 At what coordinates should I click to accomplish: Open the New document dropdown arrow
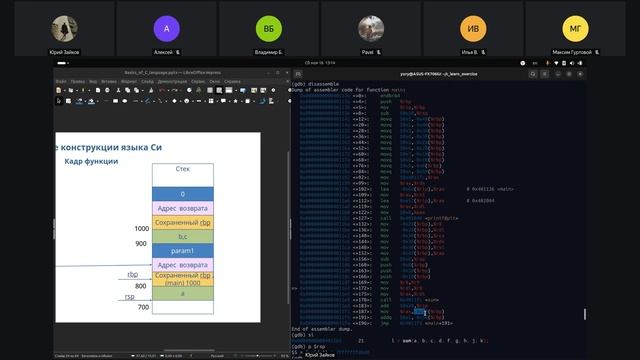[65, 91]
